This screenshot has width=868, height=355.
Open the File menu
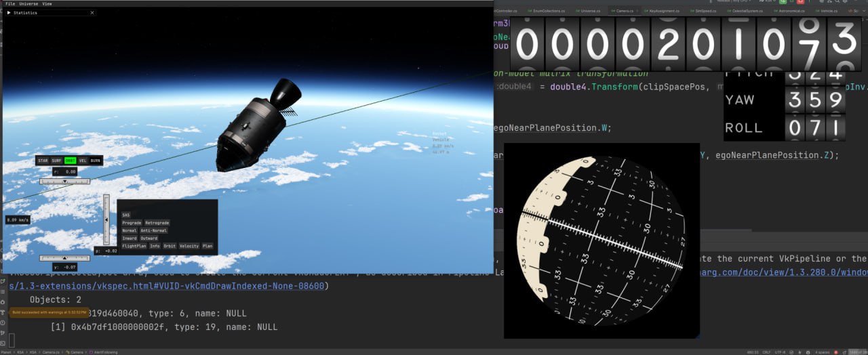pos(10,4)
